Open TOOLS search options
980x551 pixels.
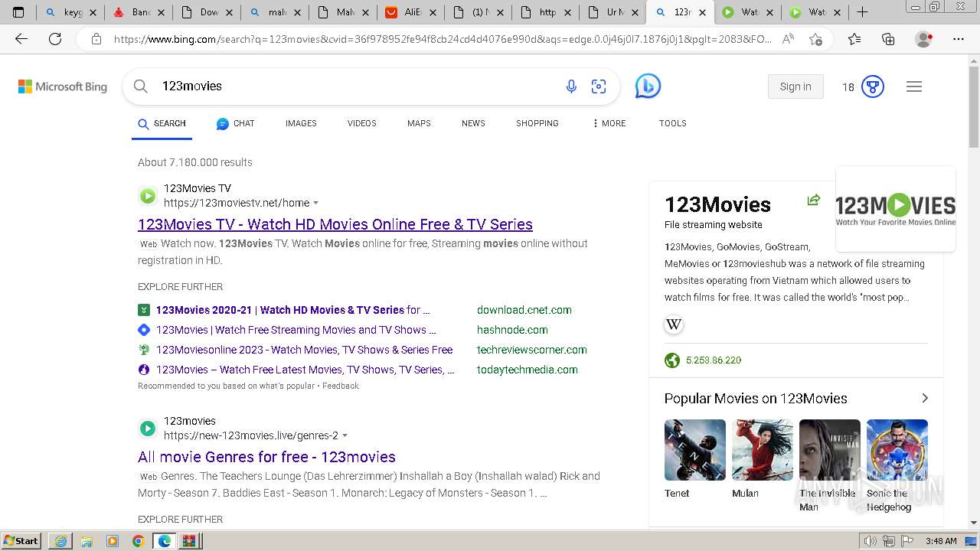pos(673,123)
